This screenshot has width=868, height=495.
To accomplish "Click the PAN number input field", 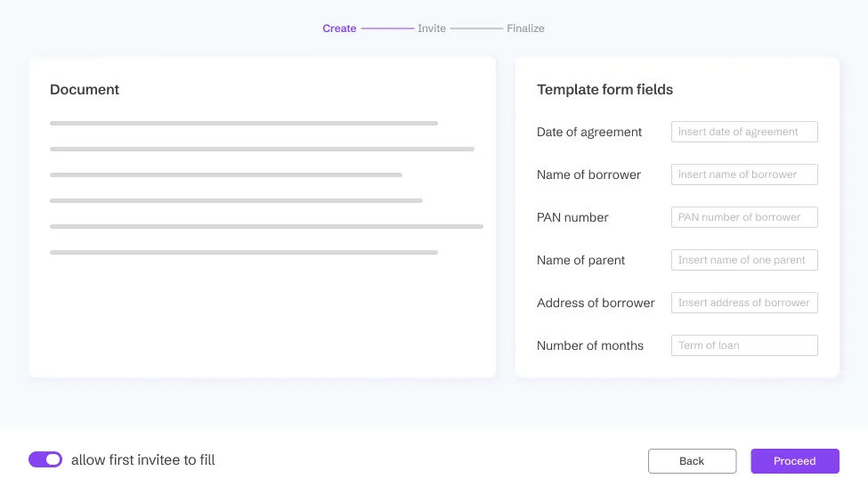I will pos(744,217).
